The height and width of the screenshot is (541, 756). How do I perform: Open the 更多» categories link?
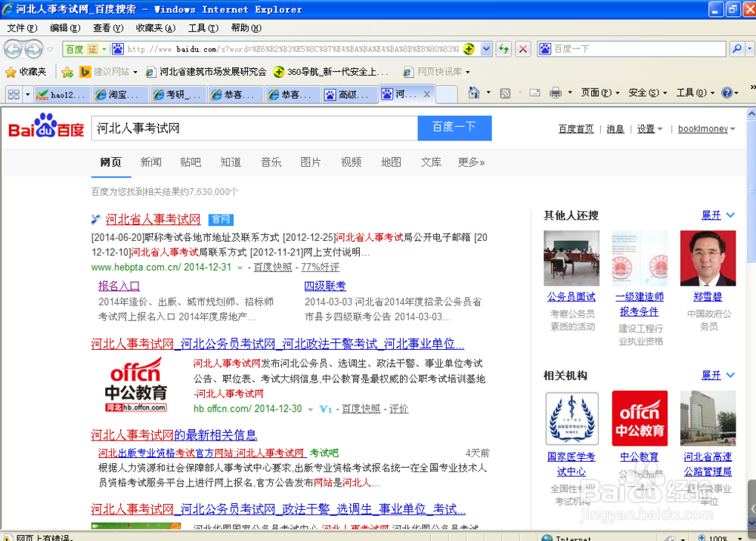point(471,162)
